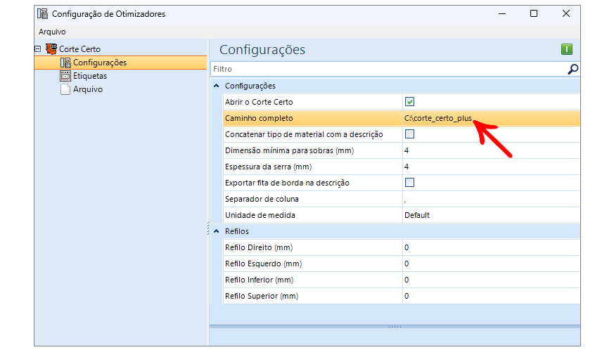Image resolution: width=595 pixels, height=364 pixels.
Task: Click the Refilo Superior (mm) label
Action: point(262,296)
